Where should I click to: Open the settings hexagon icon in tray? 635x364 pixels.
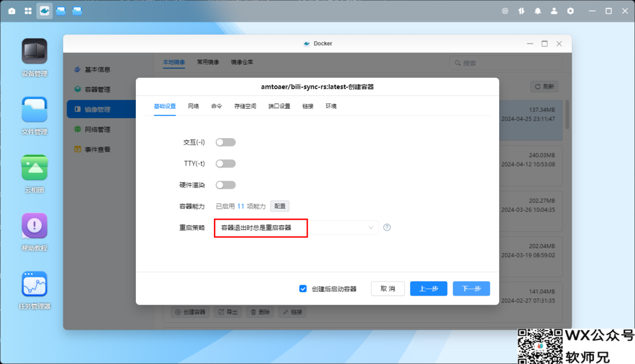570,11
